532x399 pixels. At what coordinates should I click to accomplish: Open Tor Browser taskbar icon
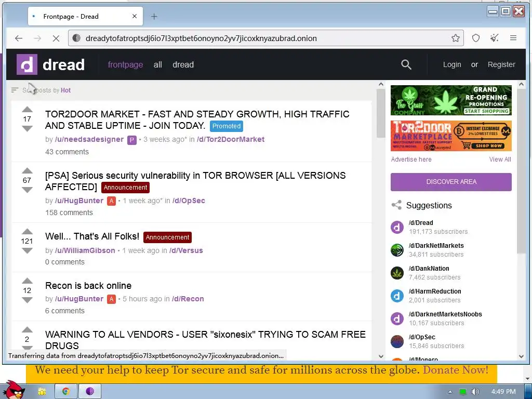(x=89, y=391)
